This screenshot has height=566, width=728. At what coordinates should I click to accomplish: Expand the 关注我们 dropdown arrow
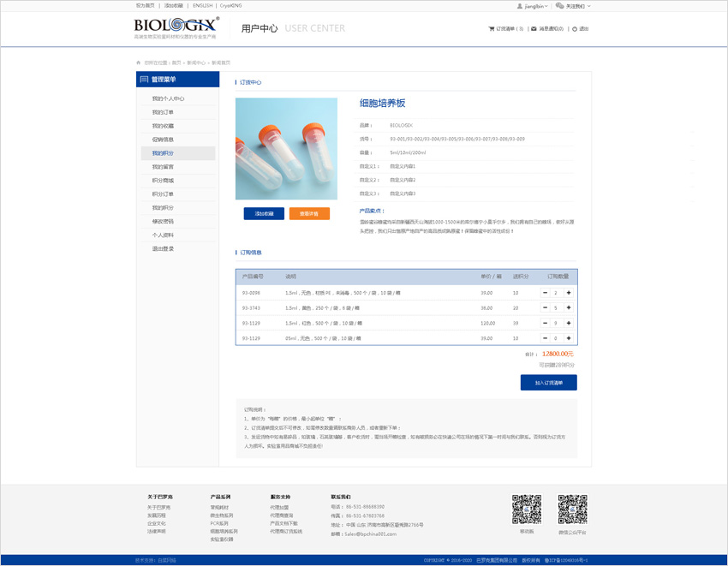589,6
